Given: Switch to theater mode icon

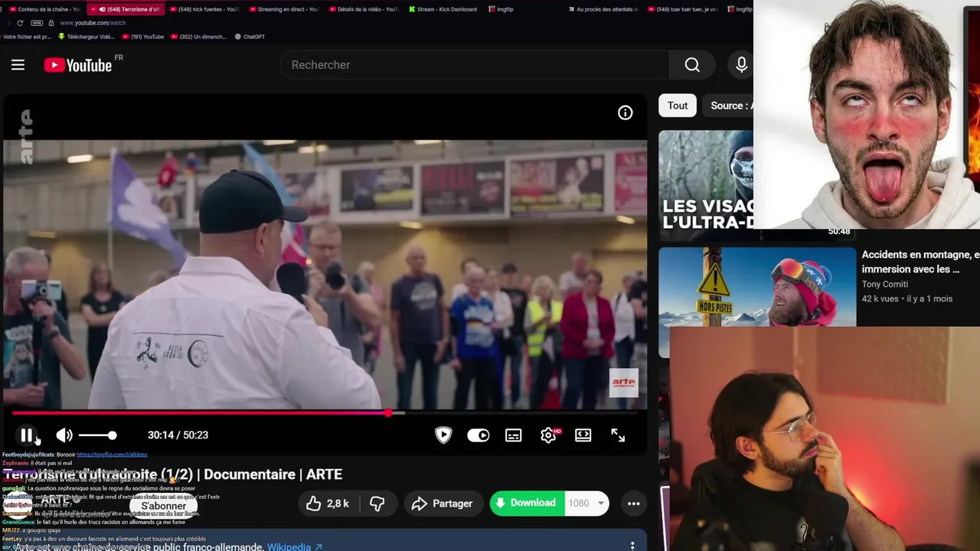Looking at the screenshot, I should [583, 435].
